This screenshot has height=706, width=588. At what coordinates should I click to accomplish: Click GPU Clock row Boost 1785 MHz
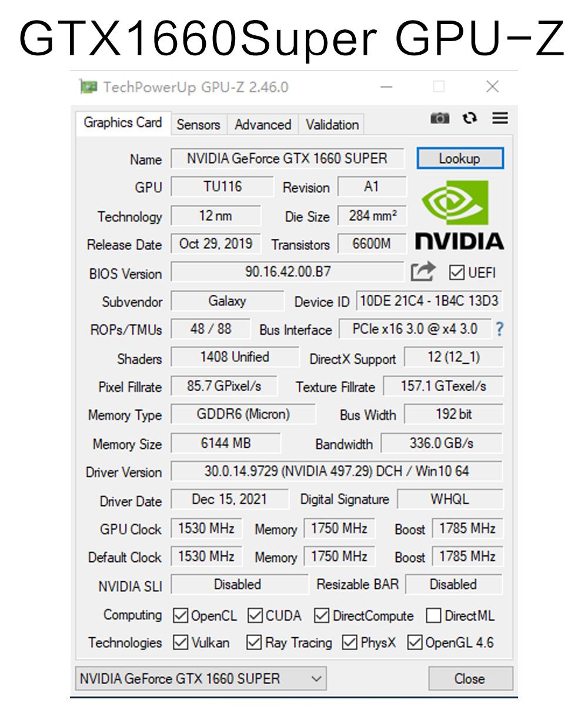coord(467,528)
